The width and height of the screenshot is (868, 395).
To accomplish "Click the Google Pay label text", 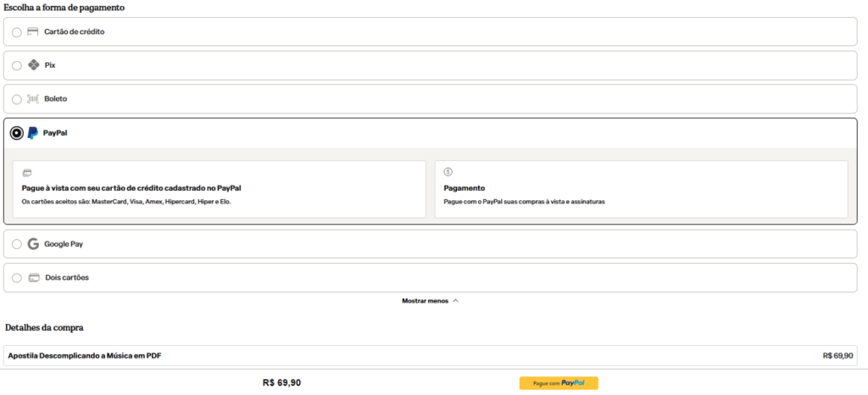I will pyautogui.click(x=64, y=244).
